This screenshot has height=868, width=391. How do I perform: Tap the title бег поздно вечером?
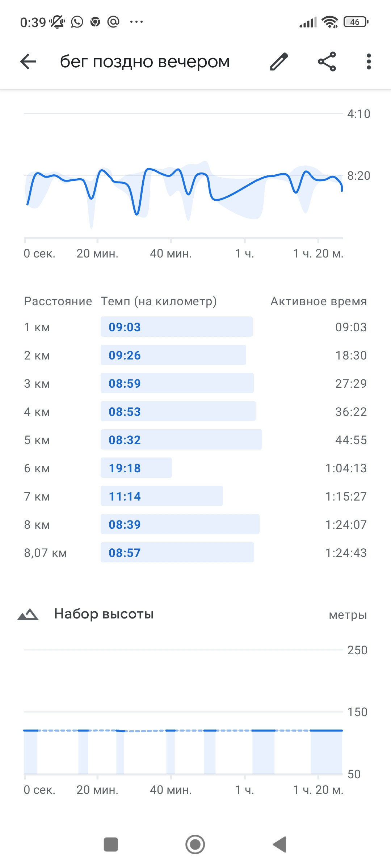coord(145,61)
